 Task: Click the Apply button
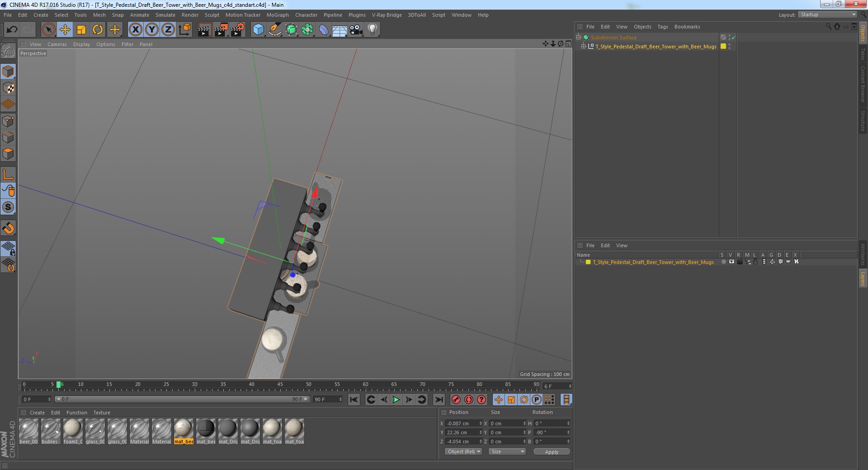[x=552, y=451]
